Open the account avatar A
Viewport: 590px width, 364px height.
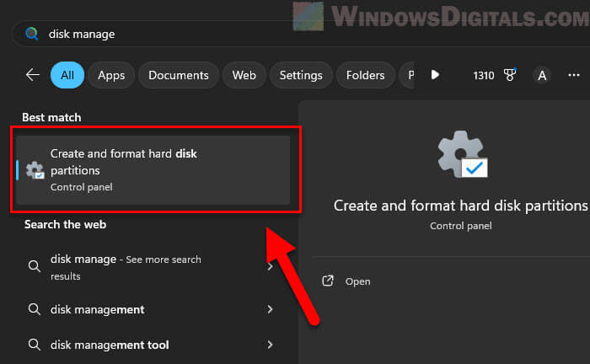click(542, 75)
